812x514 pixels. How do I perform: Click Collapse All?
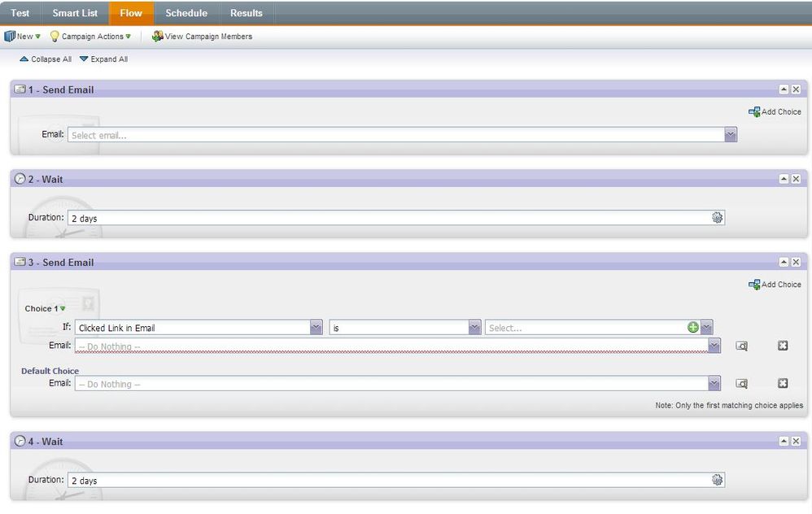pyautogui.click(x=46, y=59)
